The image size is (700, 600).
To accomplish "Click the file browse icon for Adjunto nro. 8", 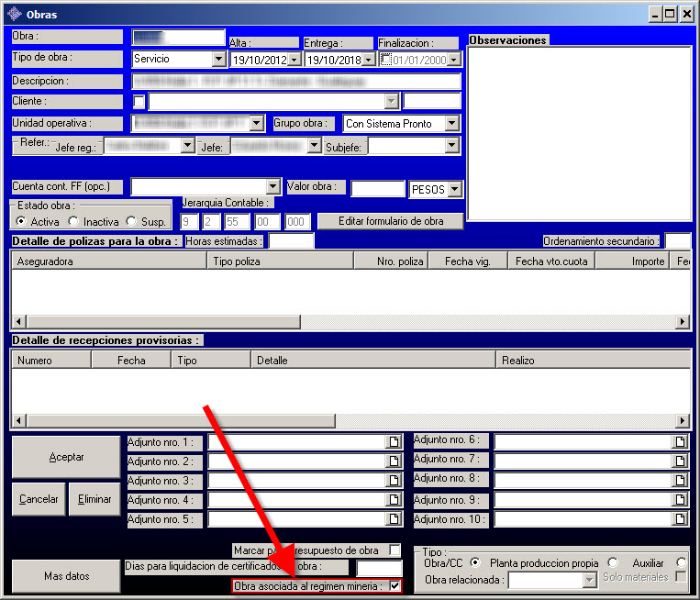I will (680, 481).
